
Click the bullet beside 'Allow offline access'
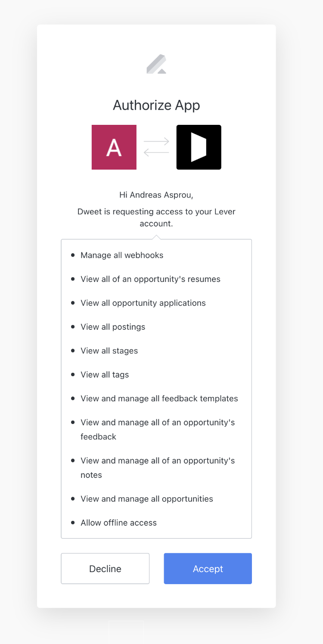(73, 522)
